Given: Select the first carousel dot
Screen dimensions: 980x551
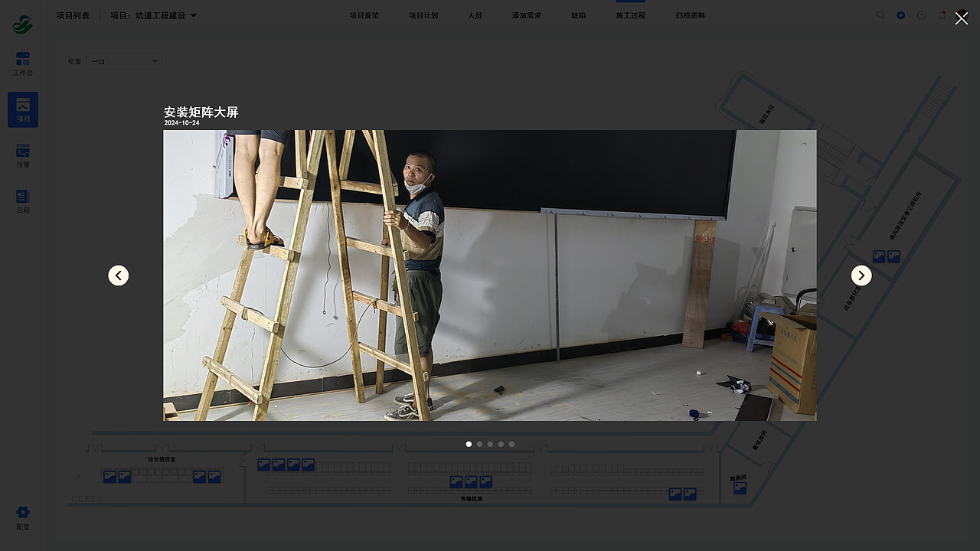Looking at the screenshot, I should pos(469,444).
